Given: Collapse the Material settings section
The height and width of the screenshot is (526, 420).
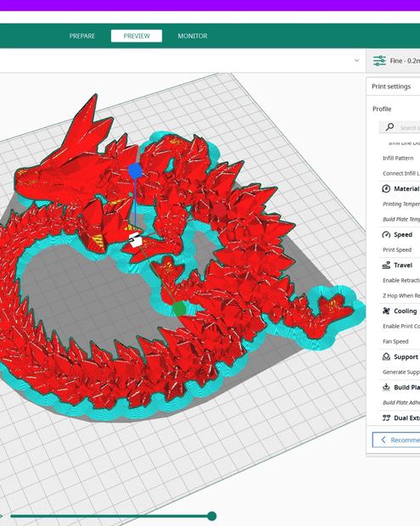Looking at the screenshot, I should tap(400, 188).
